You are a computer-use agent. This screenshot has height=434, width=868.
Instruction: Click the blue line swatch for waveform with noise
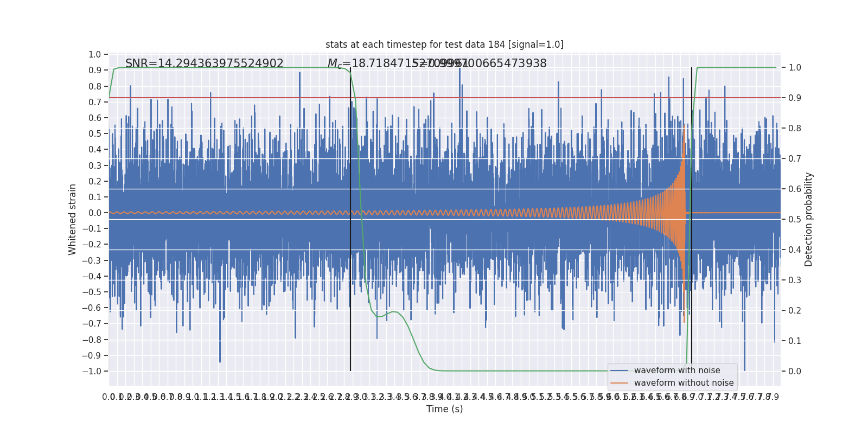coord(619,371)
